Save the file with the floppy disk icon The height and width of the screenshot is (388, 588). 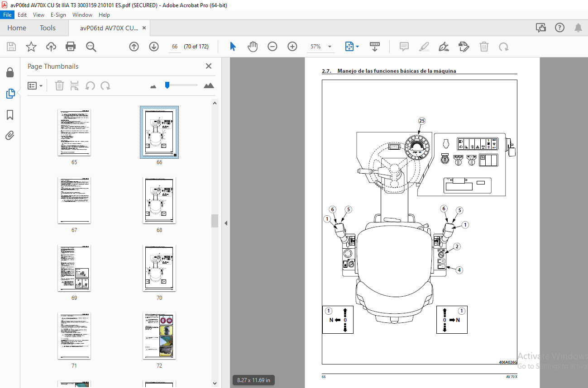click(x=11, y=47)
